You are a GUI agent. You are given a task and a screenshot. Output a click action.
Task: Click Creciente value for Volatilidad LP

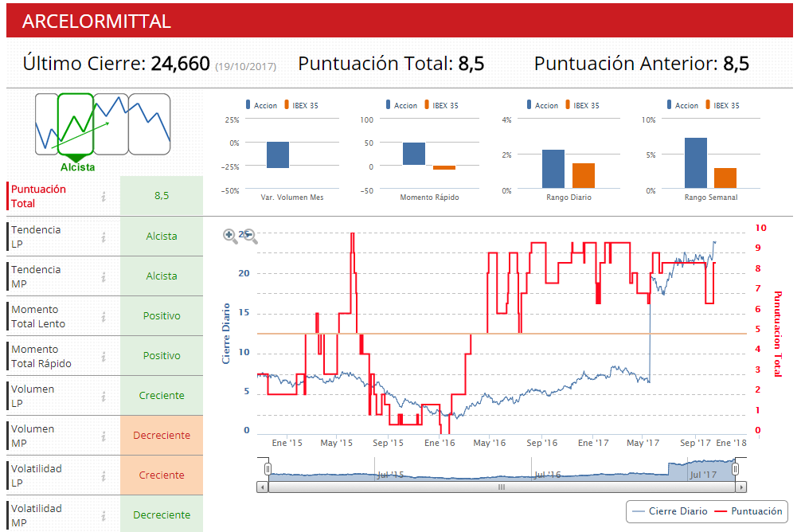coord(162,475)
